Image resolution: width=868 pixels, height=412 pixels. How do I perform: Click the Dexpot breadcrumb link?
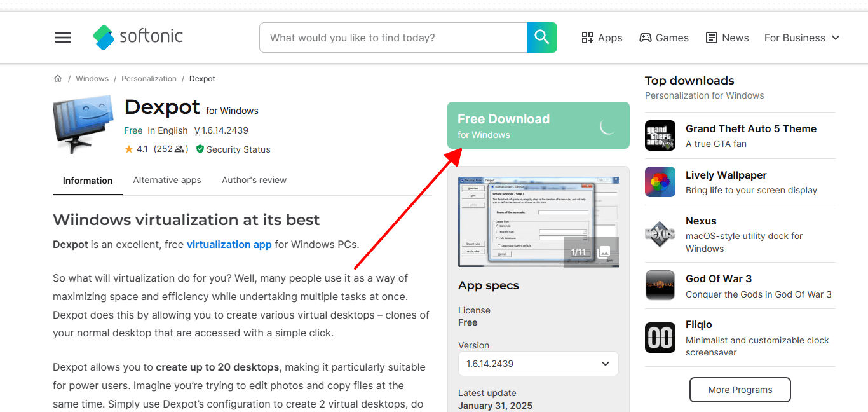(203, 79)
